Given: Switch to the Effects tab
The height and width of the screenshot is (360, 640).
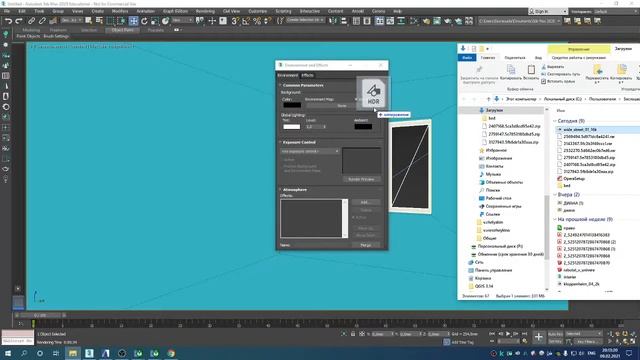Looking at the screenshot, I should [x=307, y=76].
